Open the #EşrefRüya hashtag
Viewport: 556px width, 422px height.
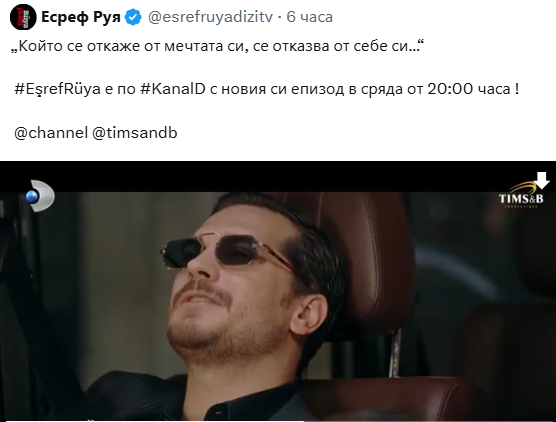[58, 89]
